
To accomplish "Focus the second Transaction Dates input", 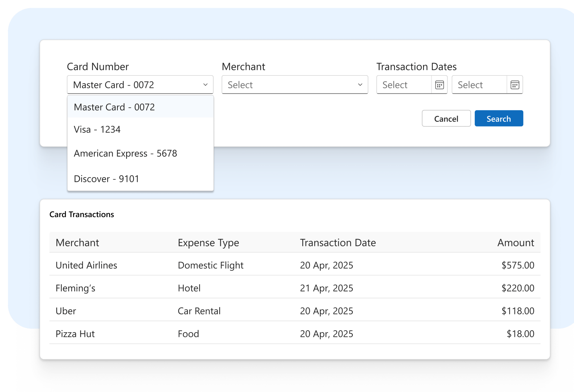I will (479, 85).
